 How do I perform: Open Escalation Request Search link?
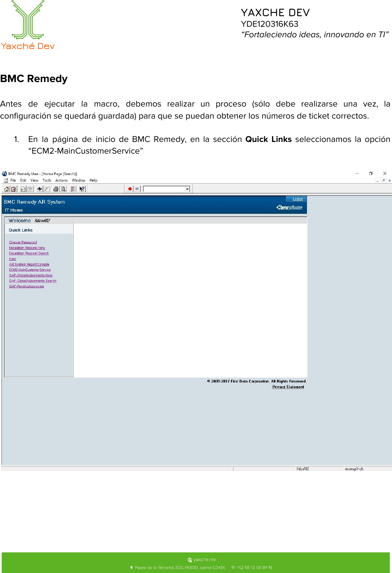[x=29, y=253]
